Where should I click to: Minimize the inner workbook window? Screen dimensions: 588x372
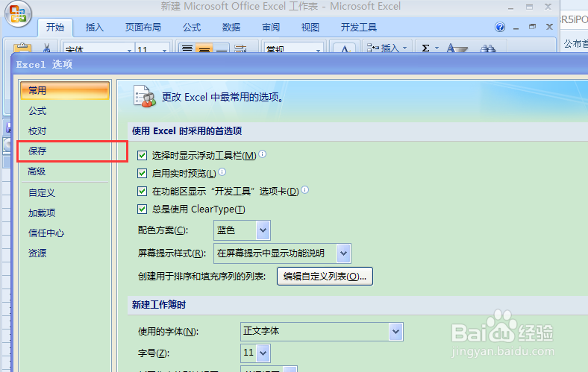(516, 28)
